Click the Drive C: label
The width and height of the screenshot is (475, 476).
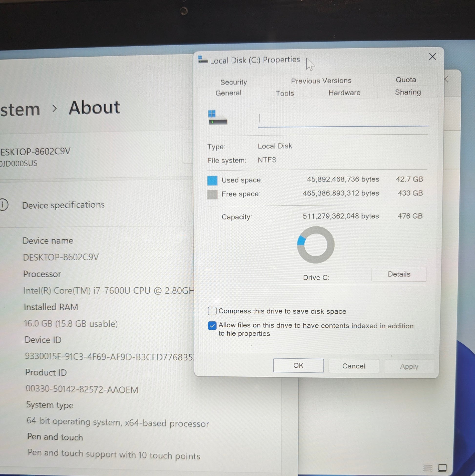316,278
